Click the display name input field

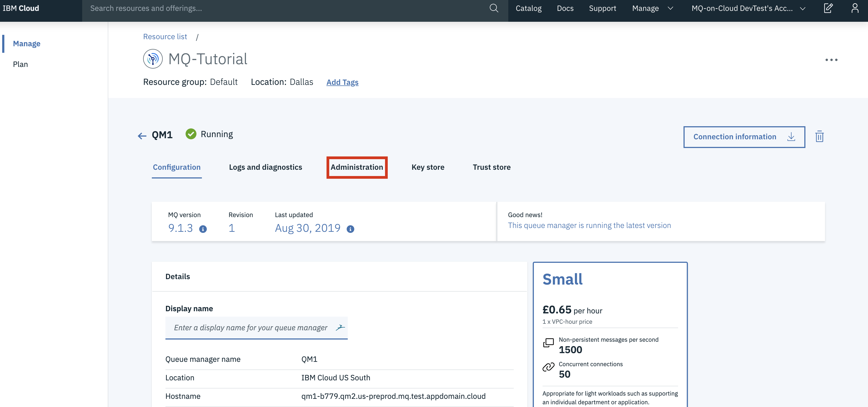256,327
